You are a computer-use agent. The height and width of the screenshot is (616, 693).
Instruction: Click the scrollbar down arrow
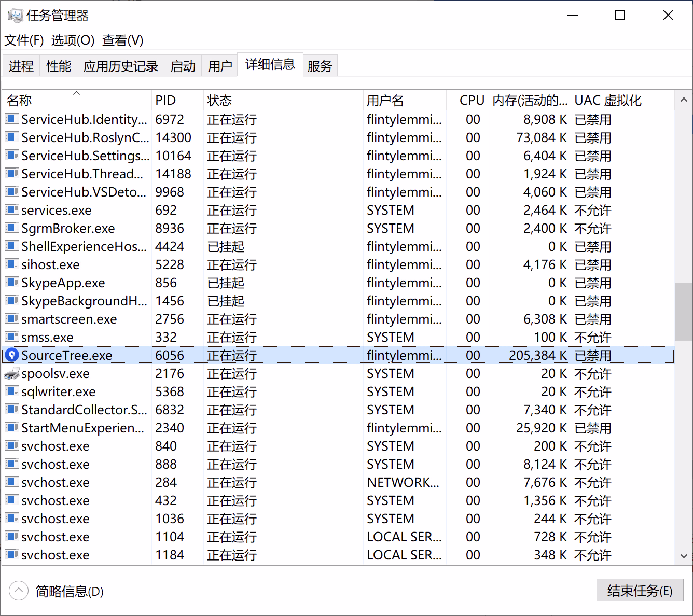pos(683,556)
